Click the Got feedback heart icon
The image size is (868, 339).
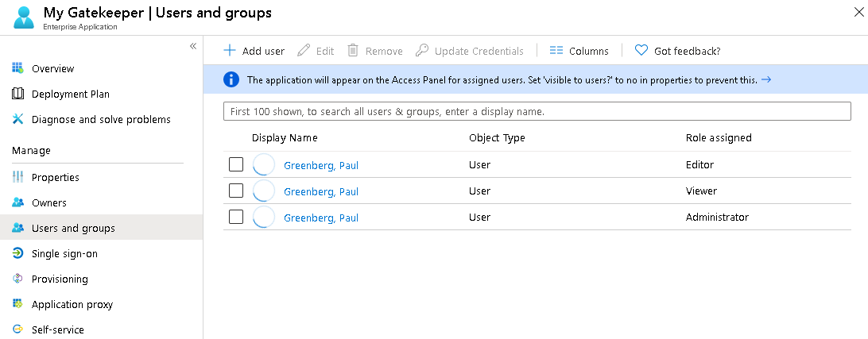641,51
